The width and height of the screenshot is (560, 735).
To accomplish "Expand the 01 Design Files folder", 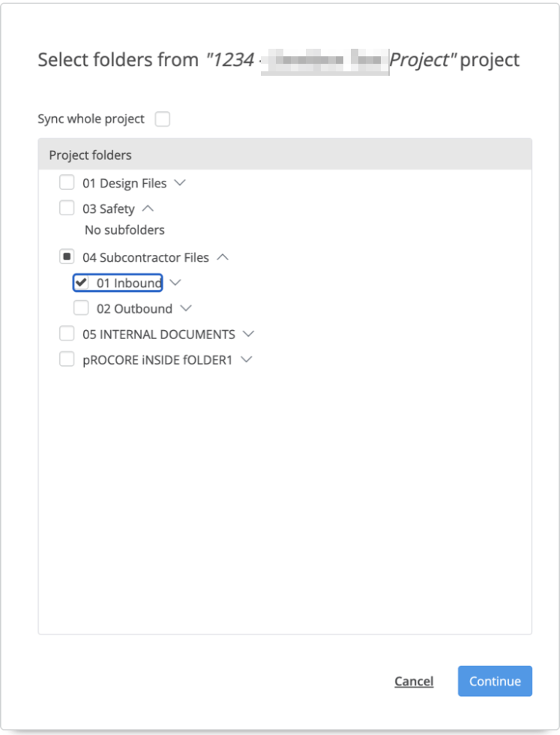I will pyautogui.click(x=180, y=182).
